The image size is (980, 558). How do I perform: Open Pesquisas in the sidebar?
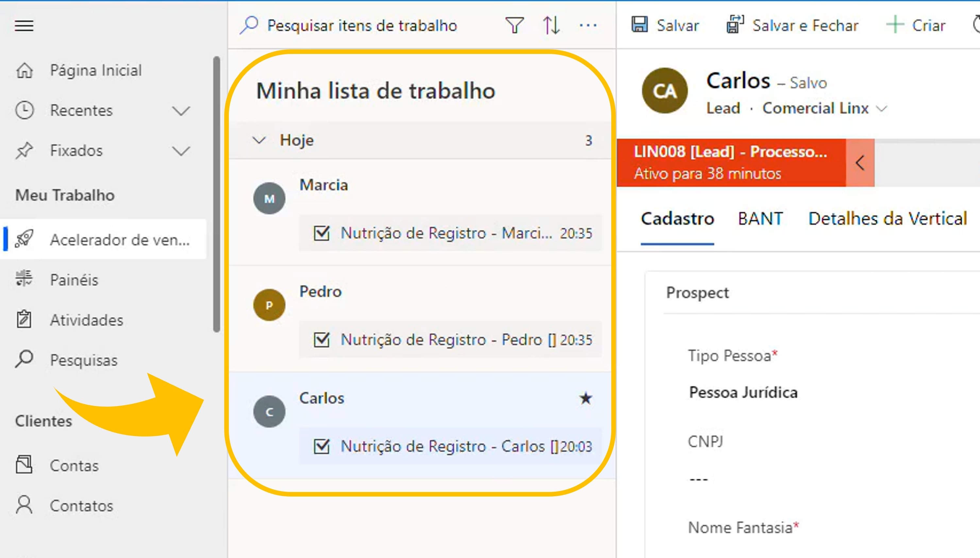[83, 360]
